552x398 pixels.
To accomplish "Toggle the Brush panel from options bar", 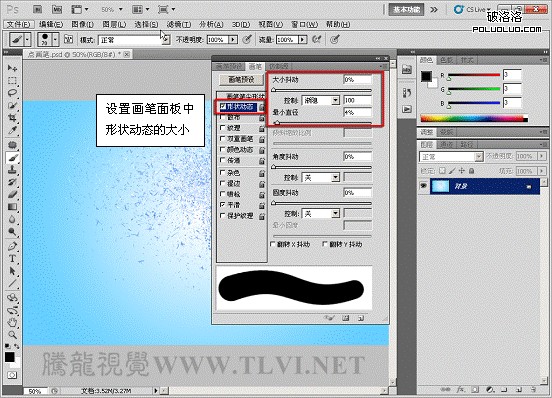I will click(x=68, y=39).
